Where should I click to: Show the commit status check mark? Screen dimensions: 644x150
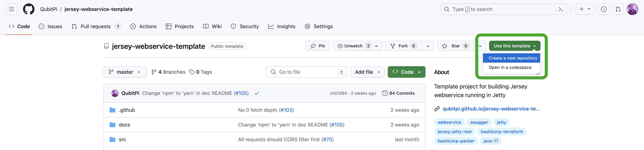pyautogui.click(x=257, y=93)
